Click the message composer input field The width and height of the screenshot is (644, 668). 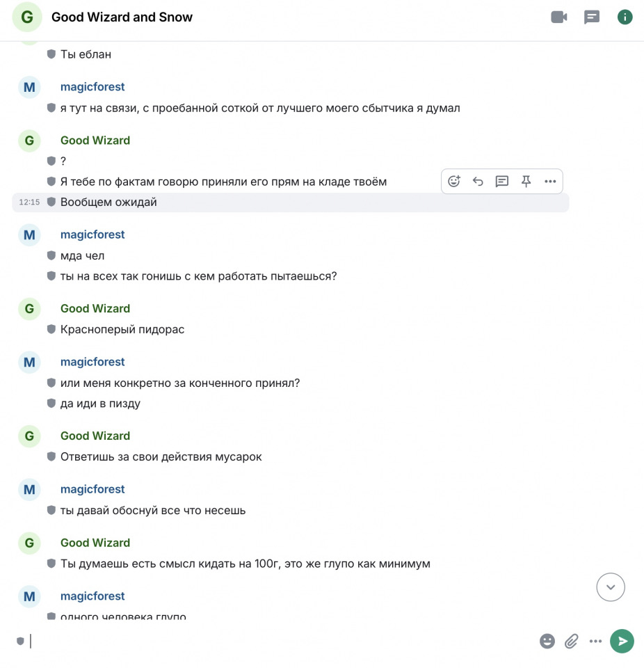pyautogui.click(x=281, y=641)
